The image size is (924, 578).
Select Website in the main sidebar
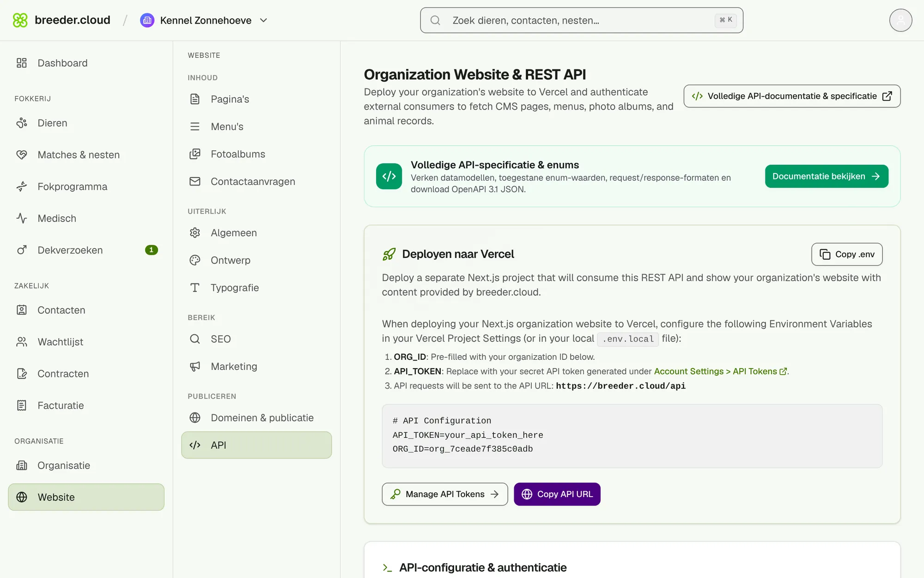(86, 497)
